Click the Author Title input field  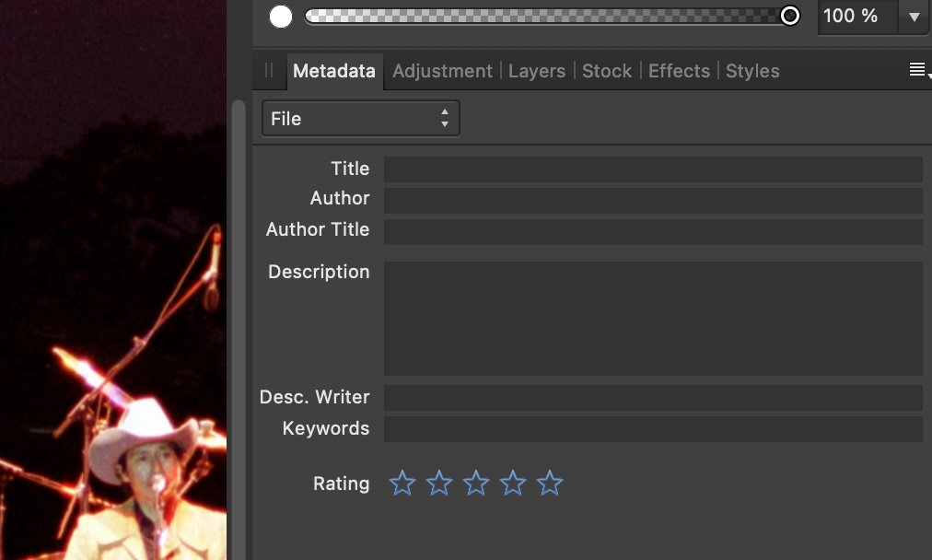653,232
